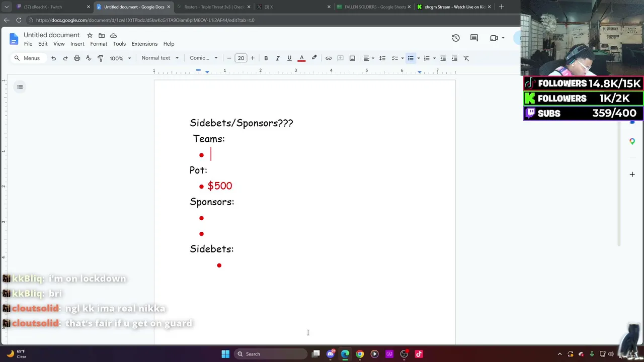This screenshot has width=644, height=362.
Task: Toggle the Numbered list button
Action: [427, 58]
